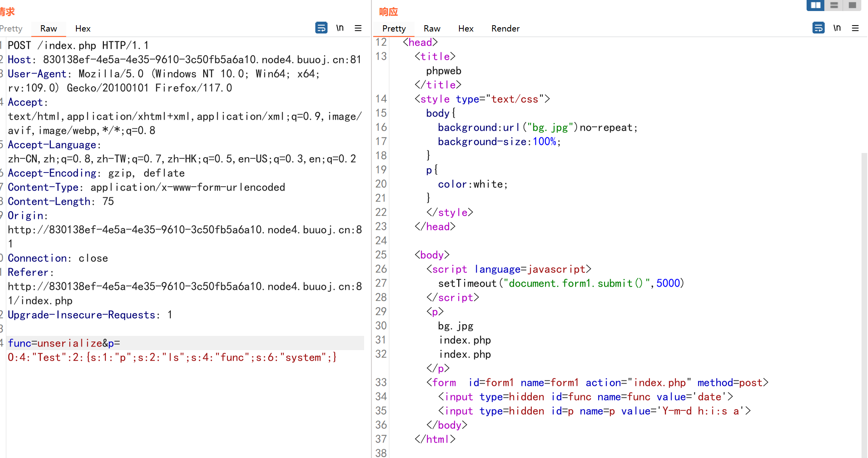Select combined single-pane layout icon

click(852, 5)
